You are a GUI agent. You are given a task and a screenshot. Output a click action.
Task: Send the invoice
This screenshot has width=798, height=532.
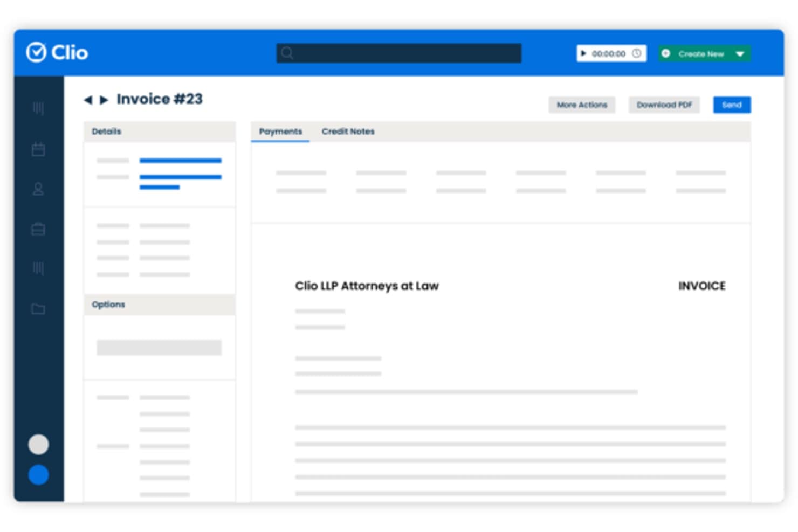coord(732,105)
